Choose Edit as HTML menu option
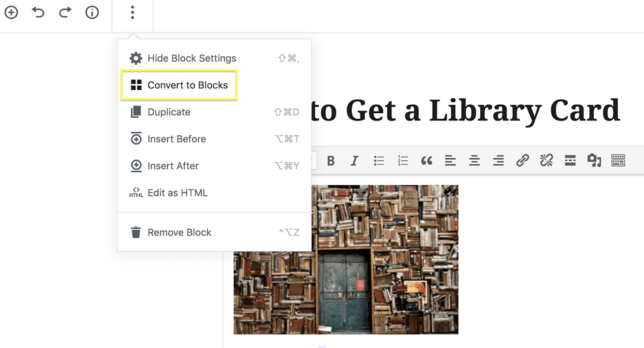This screenshot has height=348, width=644. 177,193
